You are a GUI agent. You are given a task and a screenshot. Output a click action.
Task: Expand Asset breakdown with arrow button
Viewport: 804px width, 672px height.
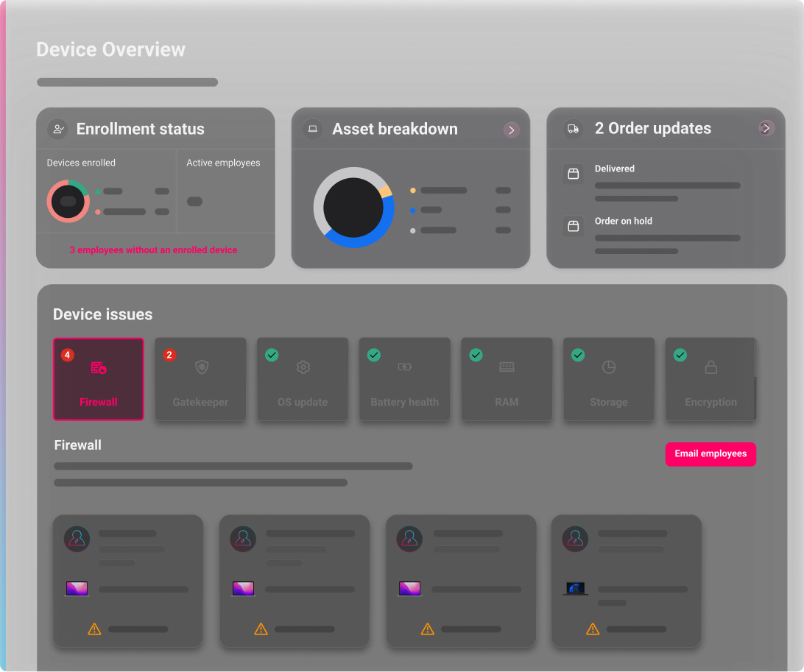tap(511, 130)
